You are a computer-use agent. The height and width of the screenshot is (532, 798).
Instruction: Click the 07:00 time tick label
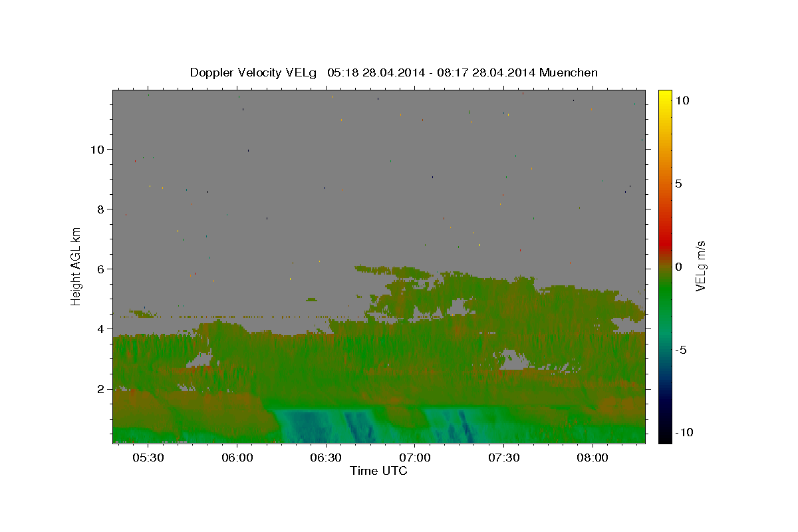[x=415, y=458]
